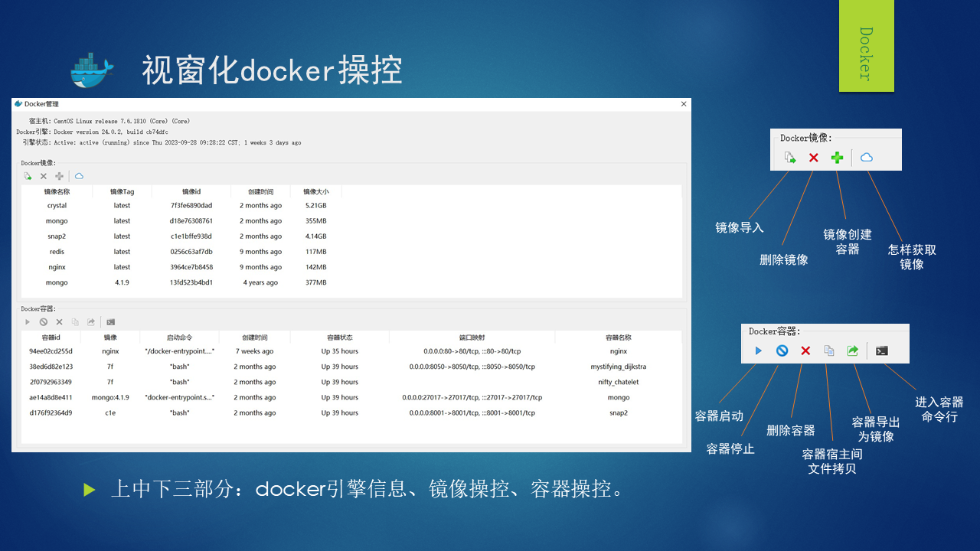Screen dimensions: 980x551
Task: Click small grey stop-container circle icon in window
Action: [x=44, y=322]
